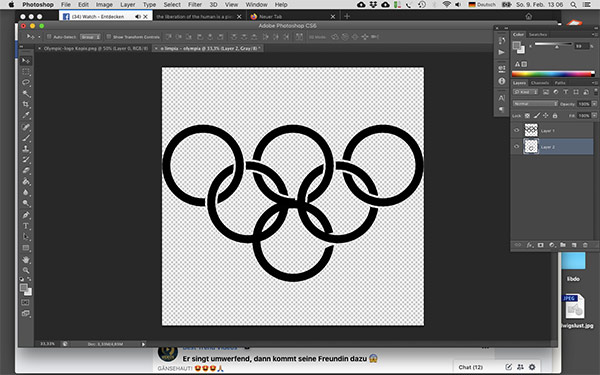Viewport: 600px width, 375px height.
Task: Open the blend mode Normal dropdown
Action: [x=535, y=104]
